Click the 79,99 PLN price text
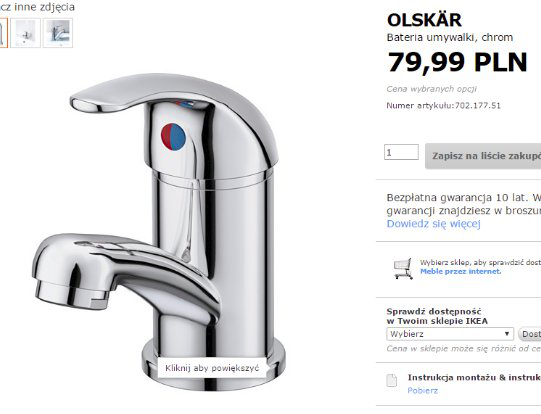The height and width of the screenshot is (414, 541). (457, 62)
